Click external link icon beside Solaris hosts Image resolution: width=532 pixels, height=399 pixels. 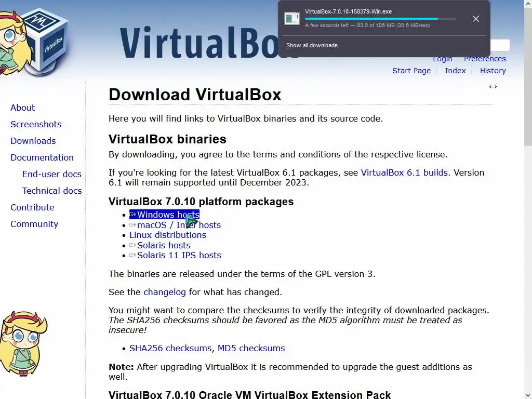pyautogui.click(x=132, y=245)
